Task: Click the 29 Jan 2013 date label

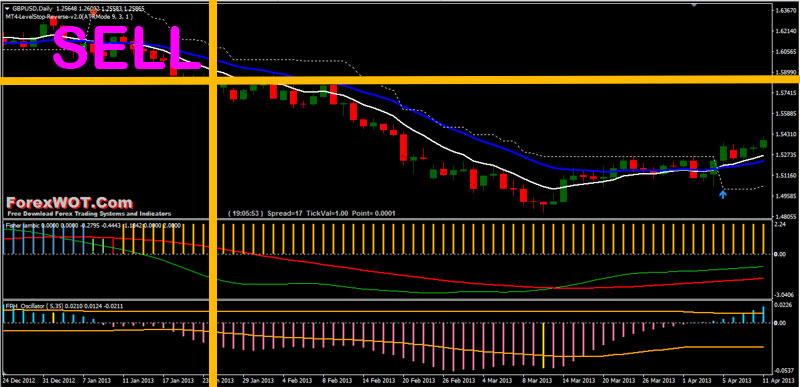Action: pyautogui.click(x=258, y=381)
